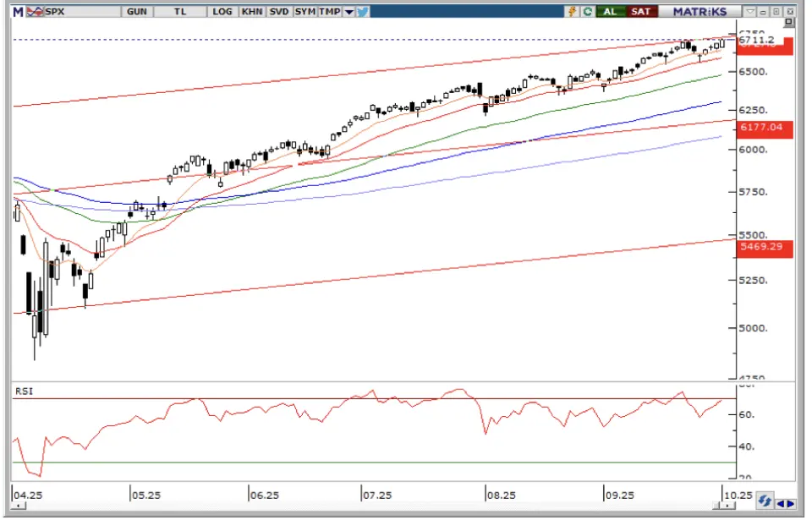Open the TL currency selector
The width and height of the screenshot is (812, 520).
(180, 12)
